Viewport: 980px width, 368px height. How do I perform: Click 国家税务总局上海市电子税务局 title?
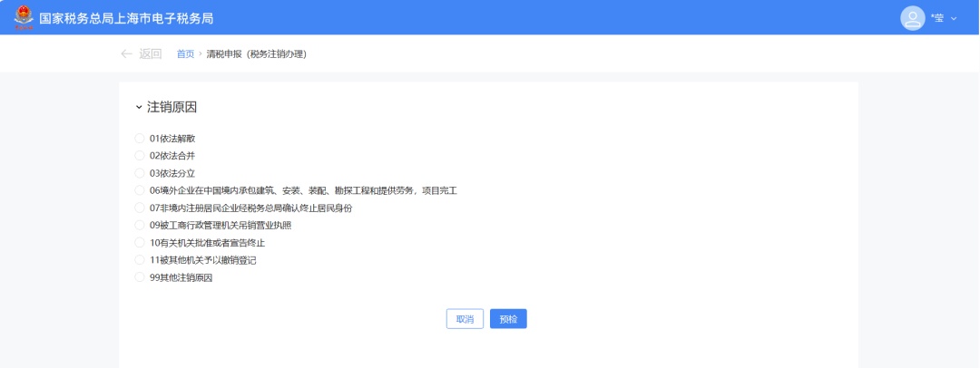coord(126,18)
